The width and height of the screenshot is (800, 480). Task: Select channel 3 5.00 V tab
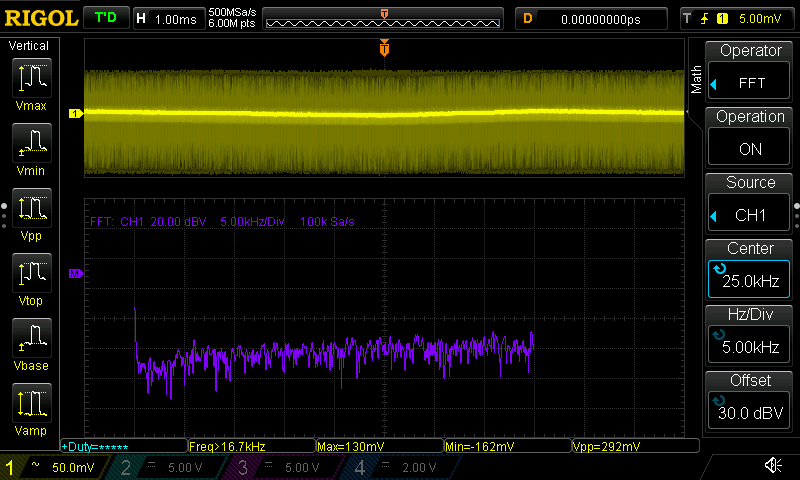coord(284,467)
